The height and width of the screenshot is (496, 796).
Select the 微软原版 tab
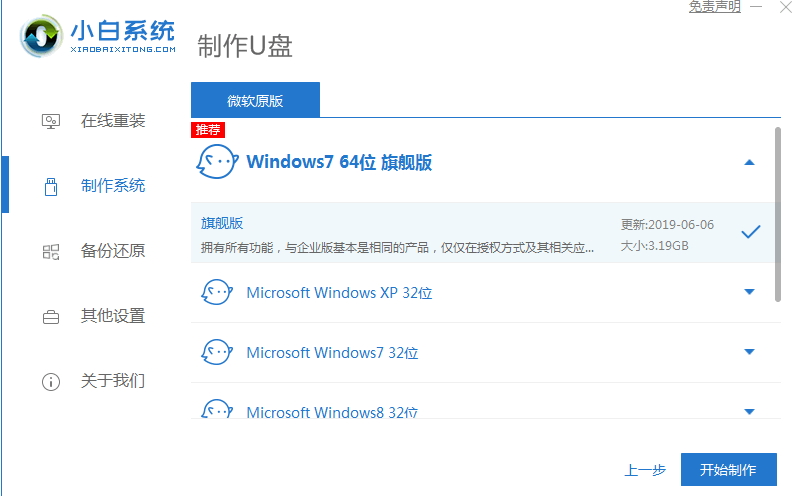[x=255, y=100]
